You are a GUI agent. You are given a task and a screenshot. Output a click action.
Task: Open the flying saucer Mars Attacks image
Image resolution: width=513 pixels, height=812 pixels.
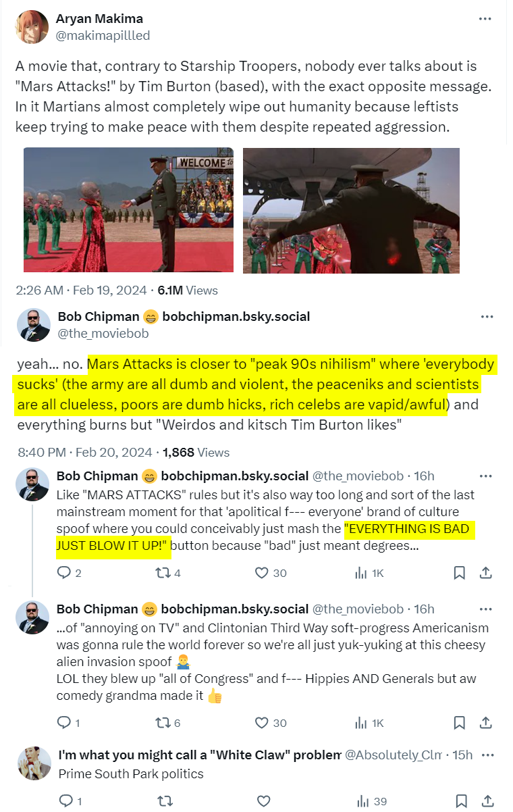coord(351,210)
